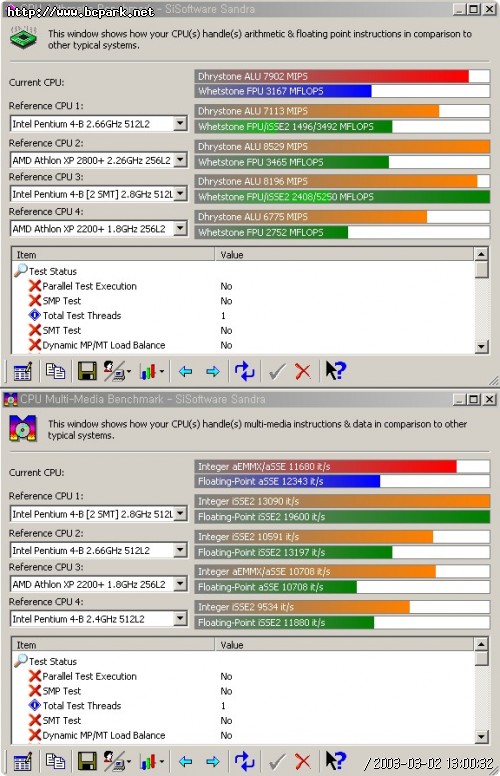The height and width of the screenshot is (776, 500).
Task: Click the forward arrow in the Arithmetic Benchmark toolbar
Action: [213, 371]
